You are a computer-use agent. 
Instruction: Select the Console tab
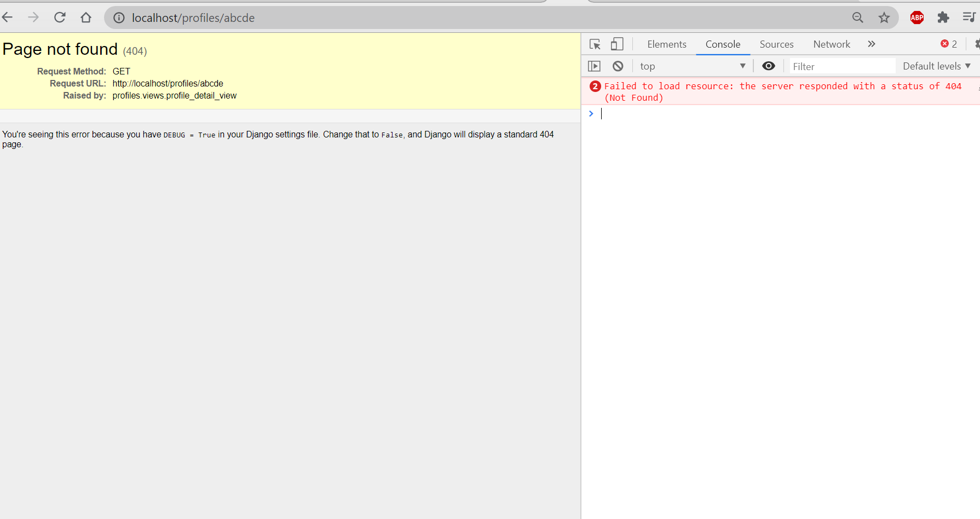(x=723, y=44)
